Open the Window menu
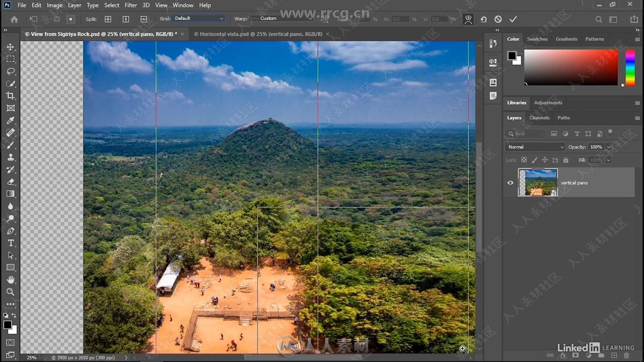 [x=183, y=5]
